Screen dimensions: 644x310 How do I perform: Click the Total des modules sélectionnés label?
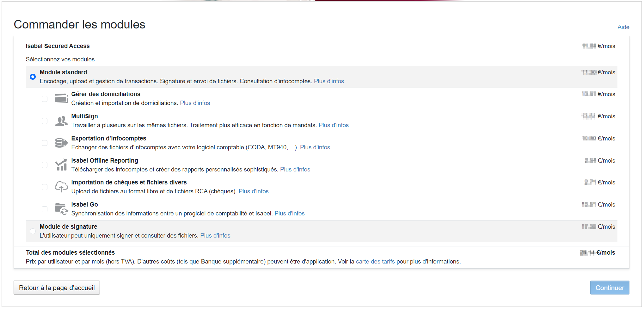click(x=70, y=252)
